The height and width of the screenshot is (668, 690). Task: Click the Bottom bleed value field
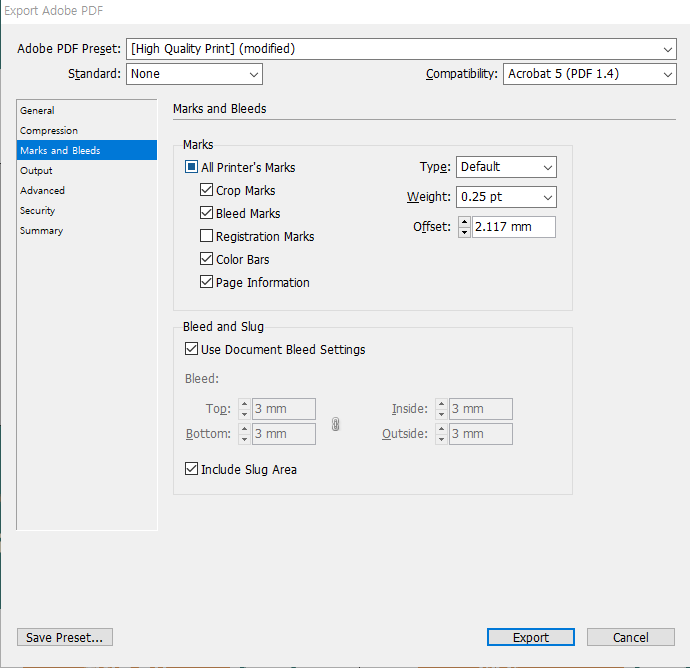(x=283, y=434)
